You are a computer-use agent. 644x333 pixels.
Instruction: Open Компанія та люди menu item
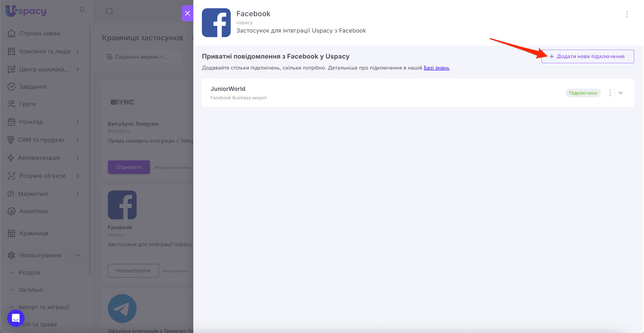(45, 51)
